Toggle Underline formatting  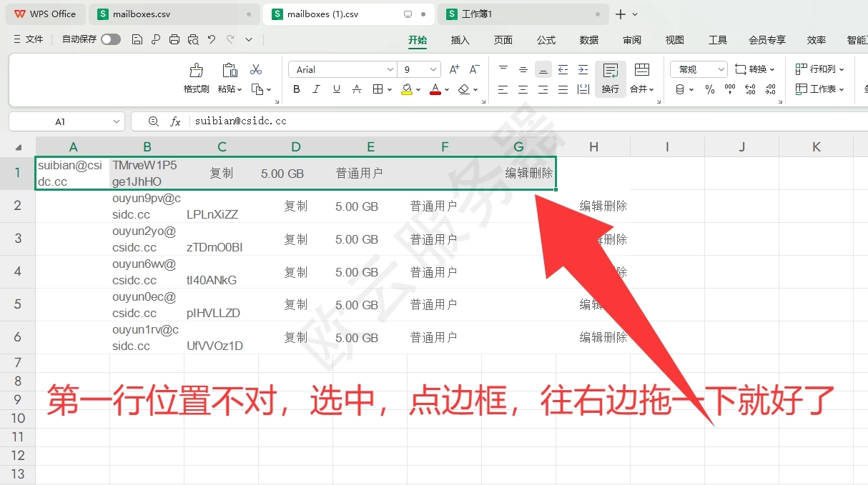tap(337, 89)
